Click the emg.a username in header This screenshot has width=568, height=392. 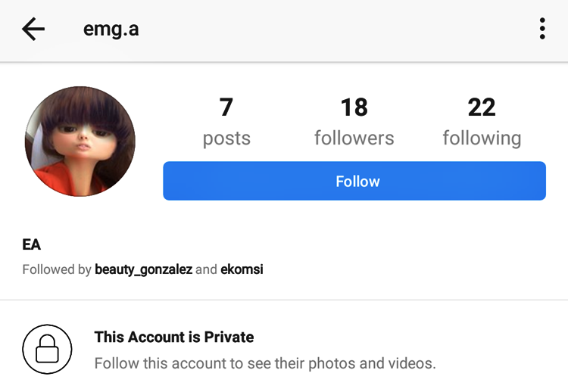click(111, 30)
